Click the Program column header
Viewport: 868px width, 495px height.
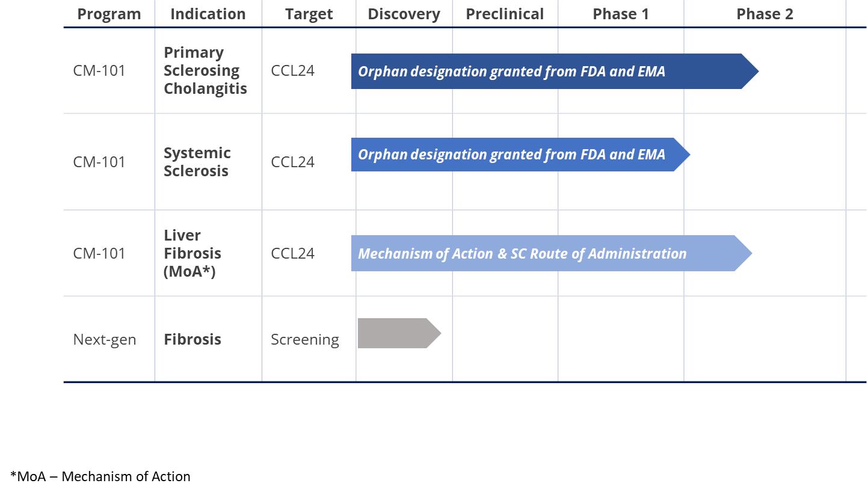(109, 14)
